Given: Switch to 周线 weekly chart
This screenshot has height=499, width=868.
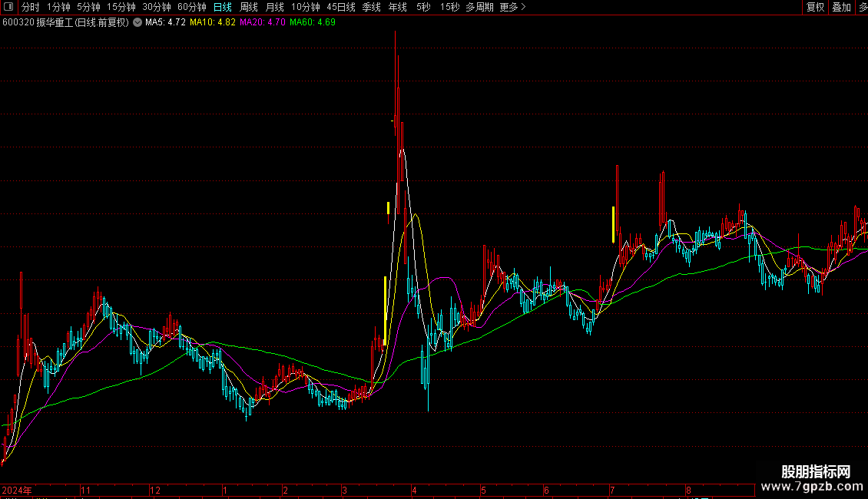Looking at the screenshot, I should (x=249, y=7).
